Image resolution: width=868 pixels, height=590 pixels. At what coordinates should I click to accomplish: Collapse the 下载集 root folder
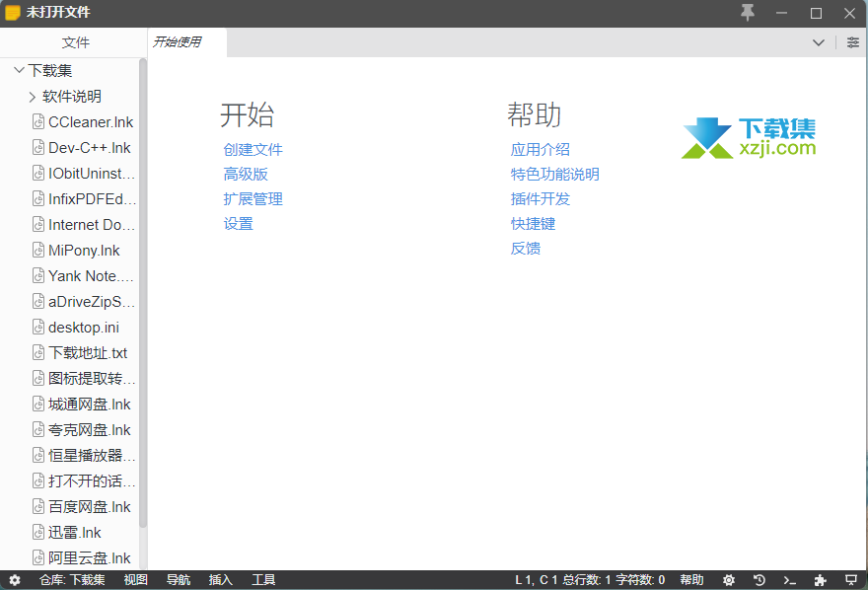tap(19, 70)
